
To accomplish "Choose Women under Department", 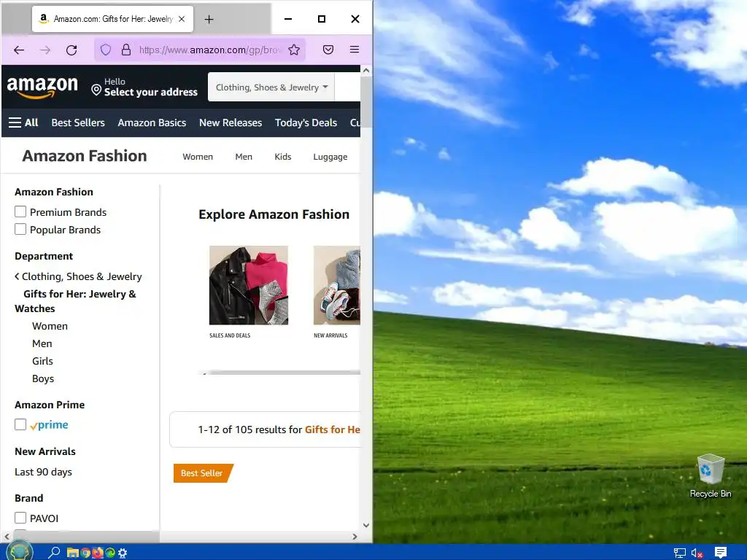I will click(x=50, y=326).
